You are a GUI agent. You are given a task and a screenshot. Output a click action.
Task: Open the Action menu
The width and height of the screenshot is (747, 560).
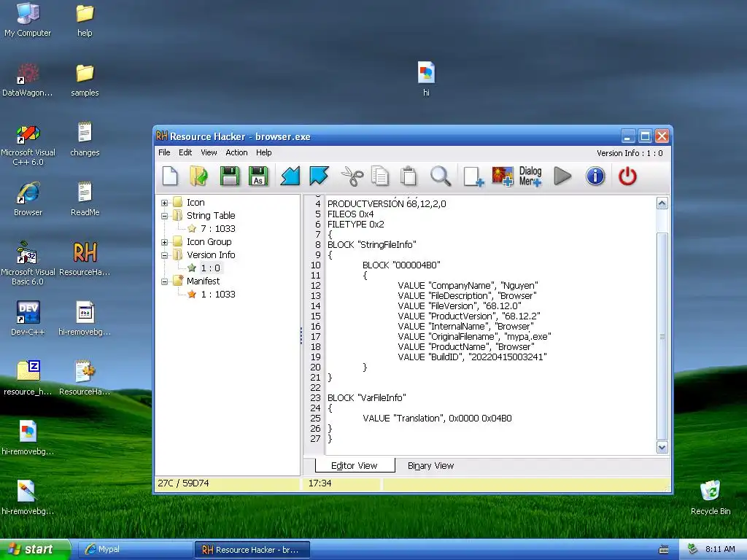236,152
